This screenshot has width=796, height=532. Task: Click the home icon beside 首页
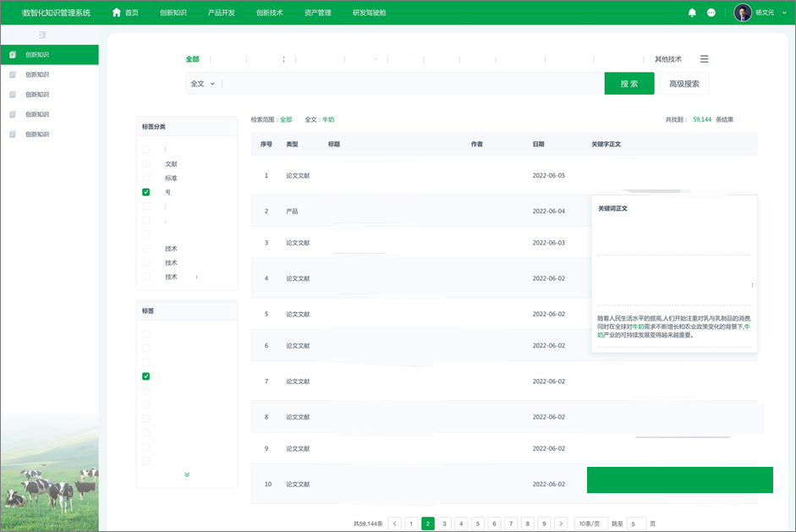pyautogui.click(x=117, y=12)
